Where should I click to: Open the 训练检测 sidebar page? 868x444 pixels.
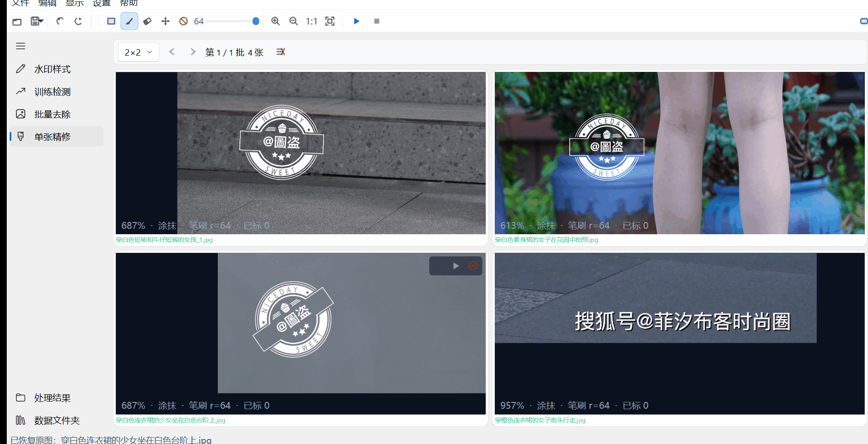click(x=56, y=92)
